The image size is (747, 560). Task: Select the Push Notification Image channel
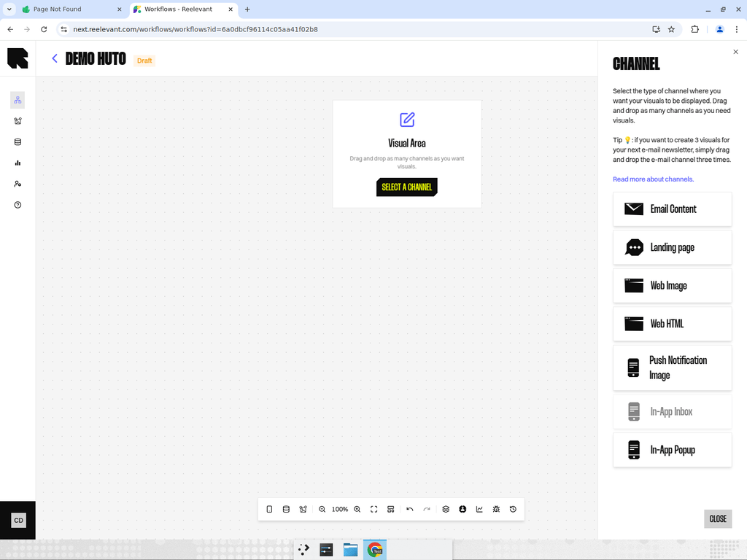click(672, 367)
